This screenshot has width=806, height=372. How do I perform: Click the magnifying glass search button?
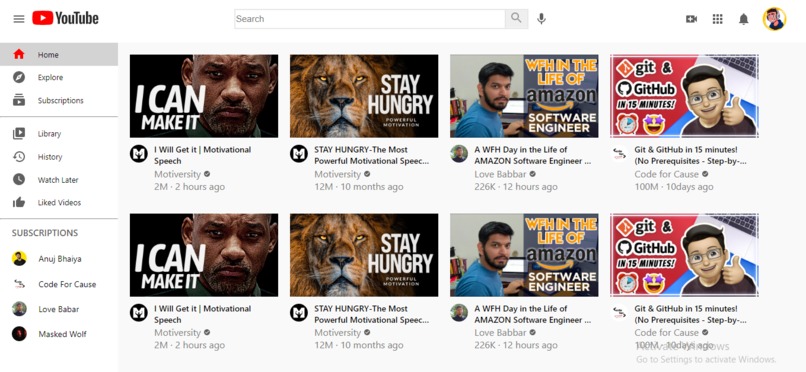516,19
